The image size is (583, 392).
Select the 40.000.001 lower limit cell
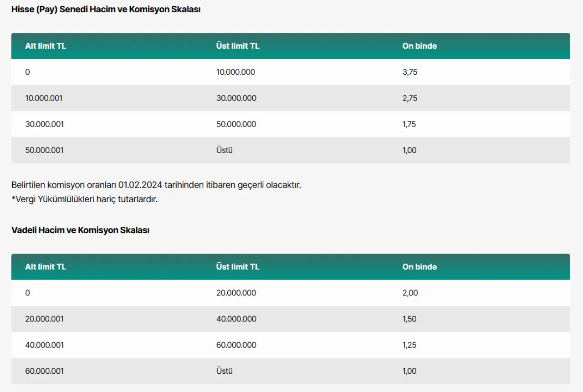[x=44, y=345]
